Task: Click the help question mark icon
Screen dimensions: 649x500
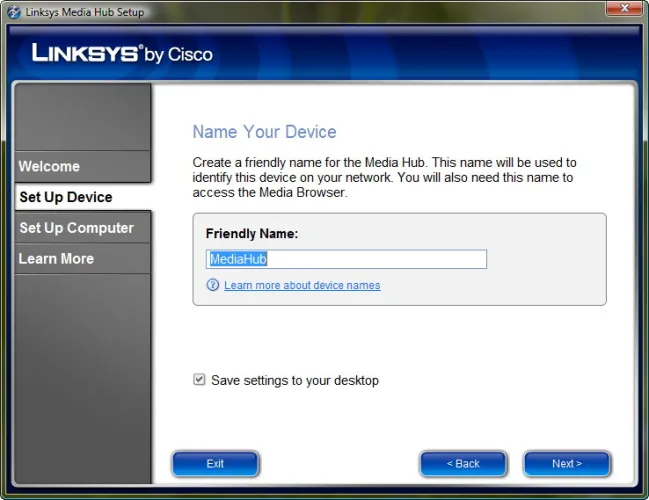Action: (213, 285)
